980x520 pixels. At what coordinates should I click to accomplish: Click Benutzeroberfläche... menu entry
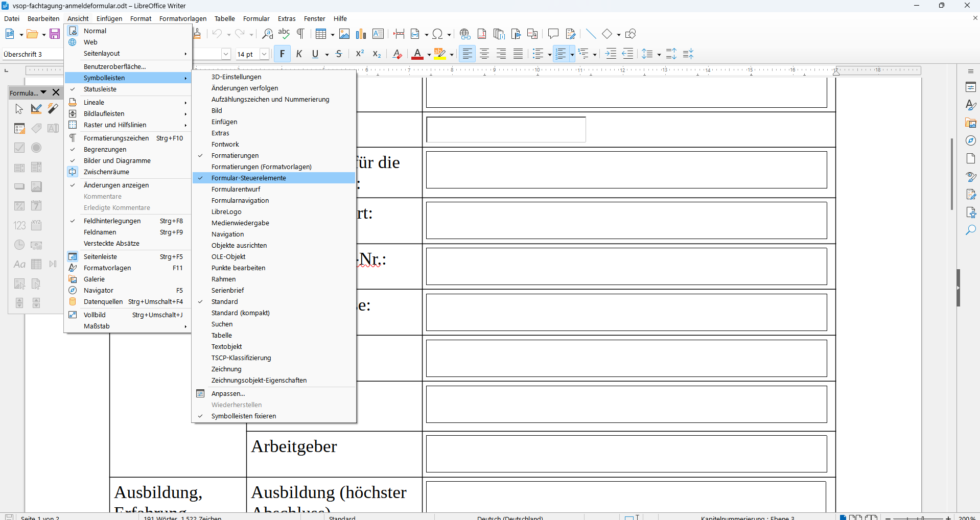115,66
